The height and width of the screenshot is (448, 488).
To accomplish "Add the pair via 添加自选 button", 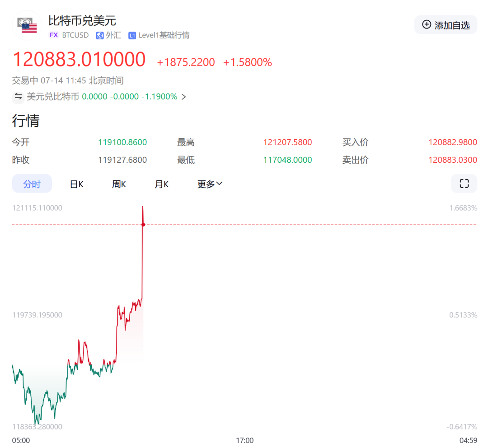I will 446,25.
